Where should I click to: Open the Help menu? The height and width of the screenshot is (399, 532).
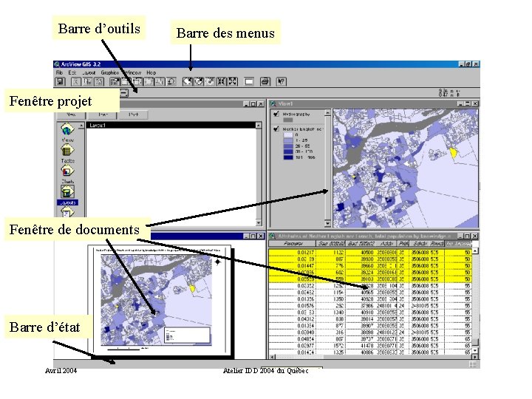coord(151,72)
